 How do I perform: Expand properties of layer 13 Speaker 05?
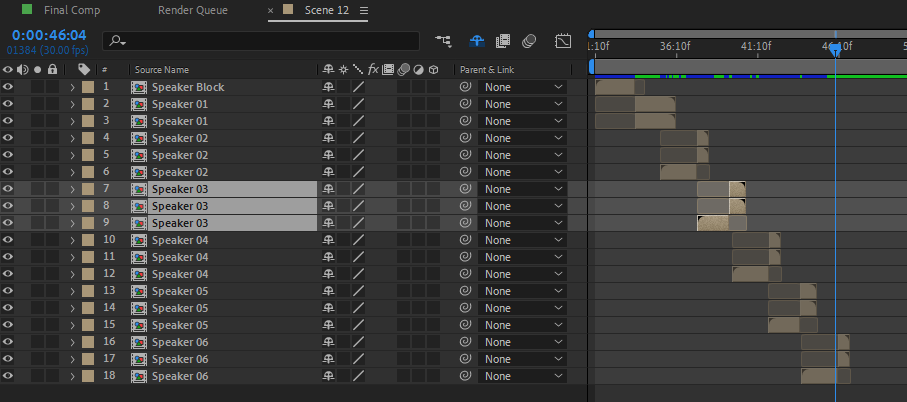[x=72, y=291]
